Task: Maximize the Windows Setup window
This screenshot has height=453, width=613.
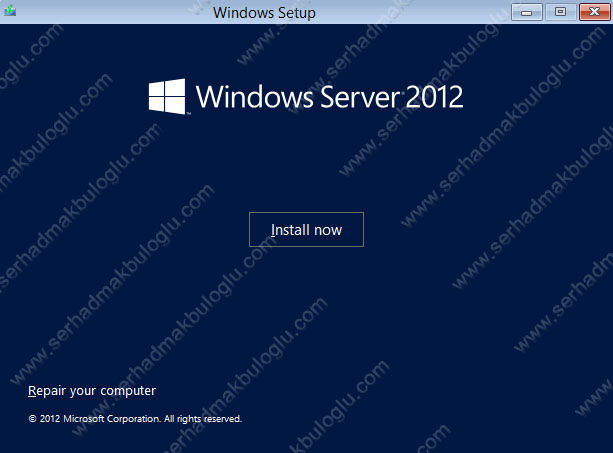Action: click(x=560, y=12)
